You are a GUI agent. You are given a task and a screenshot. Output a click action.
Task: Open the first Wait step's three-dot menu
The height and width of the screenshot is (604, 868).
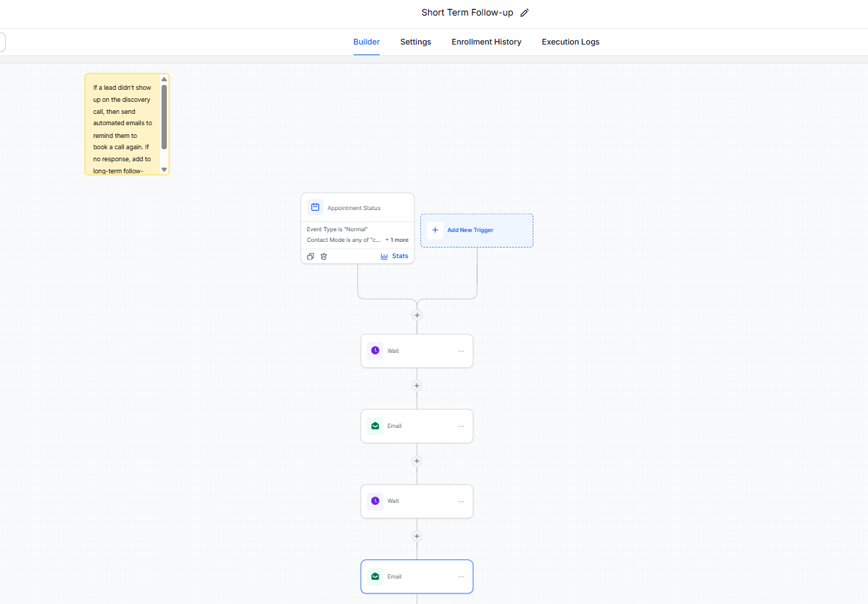coord(461,351)
